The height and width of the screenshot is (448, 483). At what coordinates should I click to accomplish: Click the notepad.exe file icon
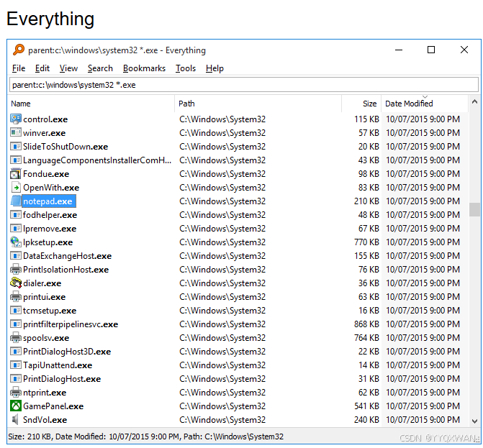(x=16, y=201)
